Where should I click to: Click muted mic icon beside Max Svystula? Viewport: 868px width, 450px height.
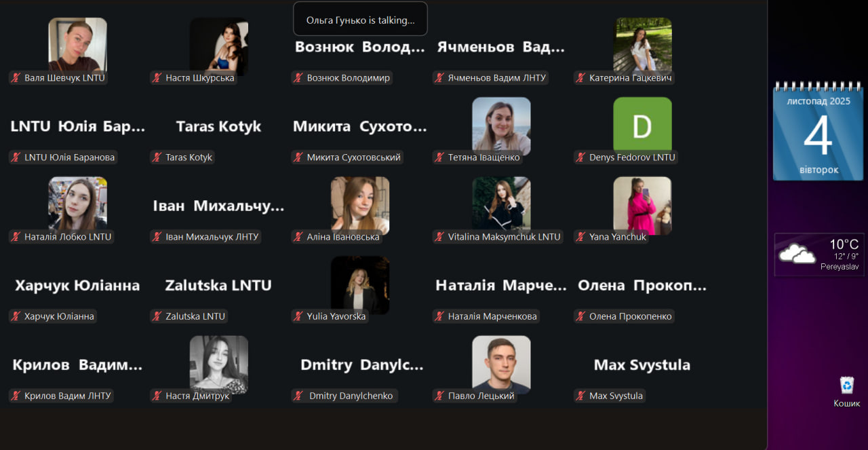(580, 396)
